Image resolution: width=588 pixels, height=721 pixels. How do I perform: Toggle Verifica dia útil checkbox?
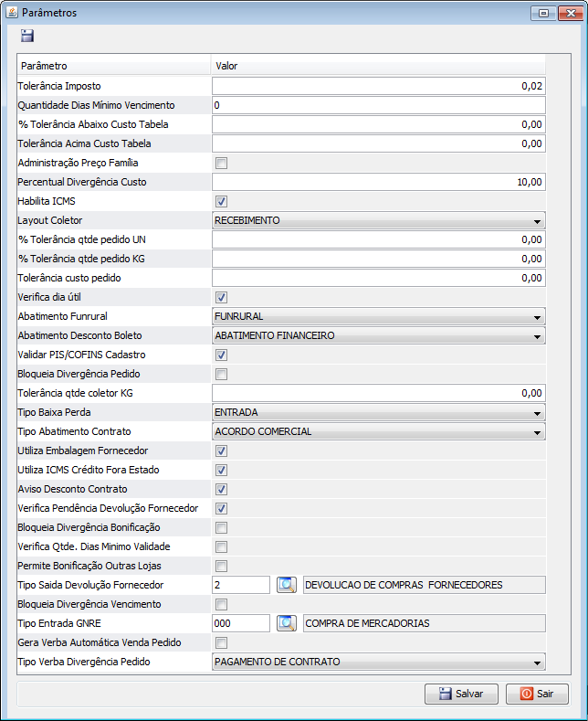pos(222,298)
